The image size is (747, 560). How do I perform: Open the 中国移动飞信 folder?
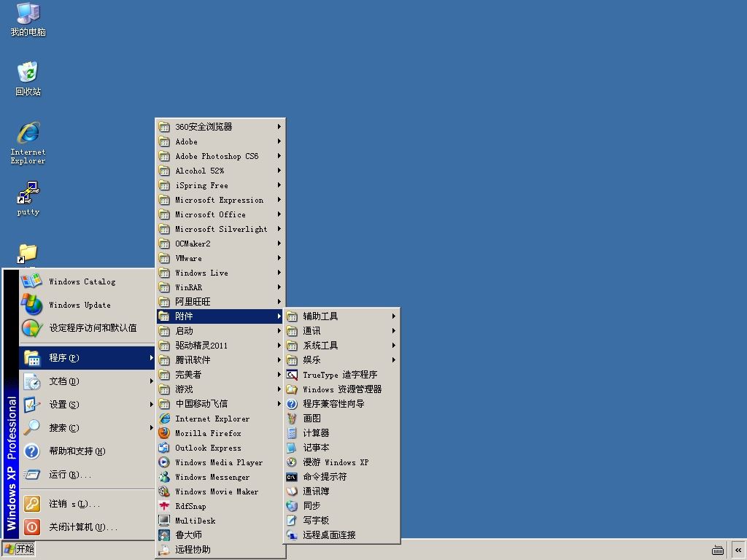pyautogui.click(x=220, y=404)
